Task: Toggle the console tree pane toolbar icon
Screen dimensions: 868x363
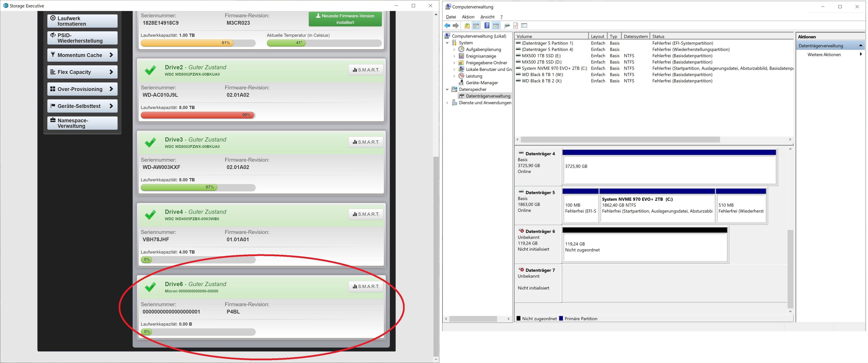Action: pos(476,26)
